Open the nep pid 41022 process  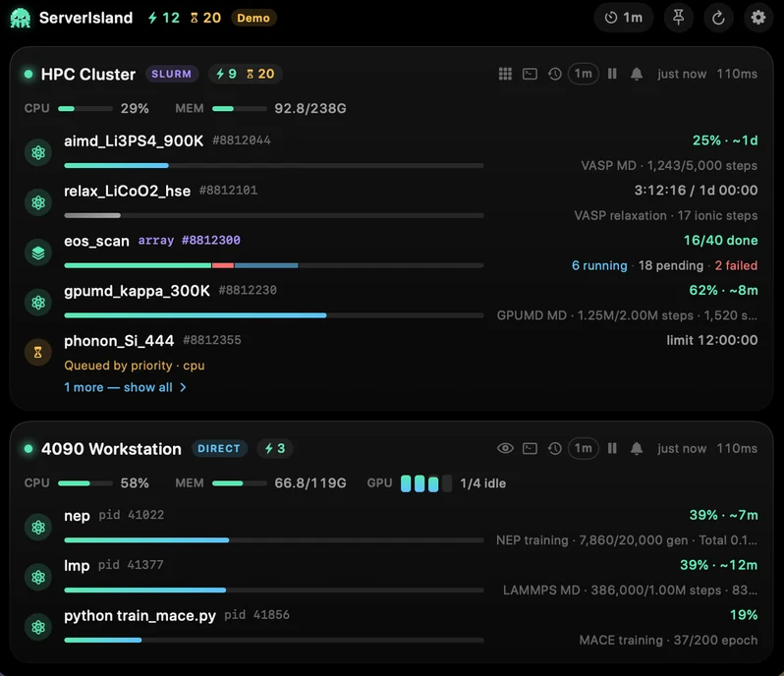coord(391,528)
